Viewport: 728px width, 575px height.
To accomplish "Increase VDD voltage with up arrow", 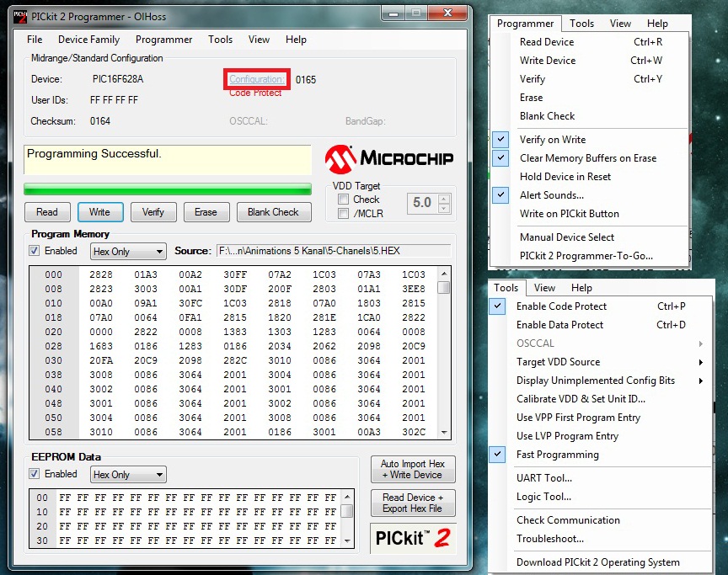I will (x=444, y=199).
